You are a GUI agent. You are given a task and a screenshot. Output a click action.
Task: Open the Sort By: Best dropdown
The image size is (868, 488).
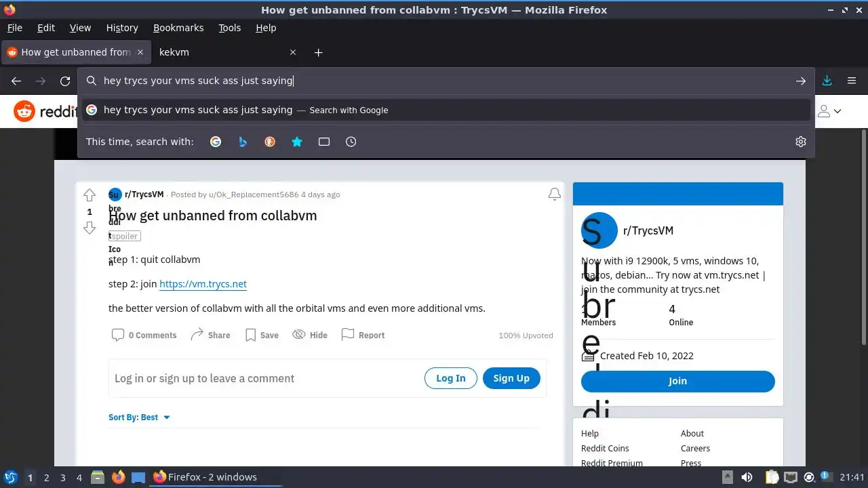[x=139, y=418]
